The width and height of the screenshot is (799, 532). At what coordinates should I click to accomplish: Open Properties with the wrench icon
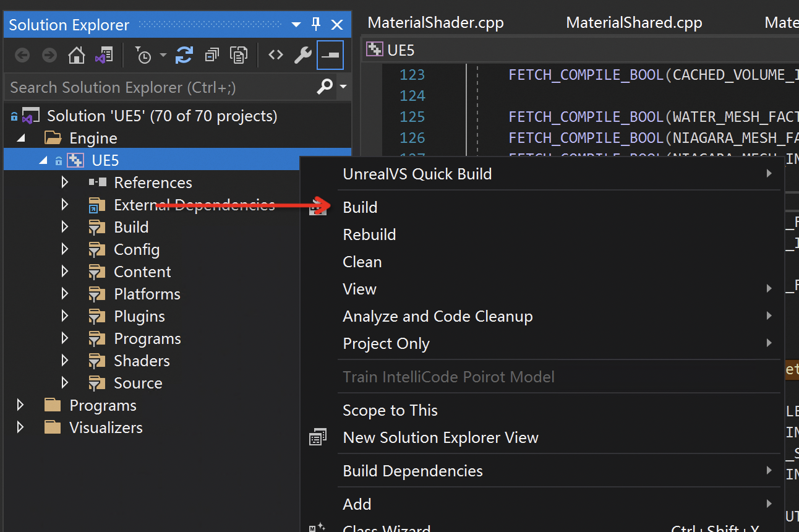pos(302,56)
